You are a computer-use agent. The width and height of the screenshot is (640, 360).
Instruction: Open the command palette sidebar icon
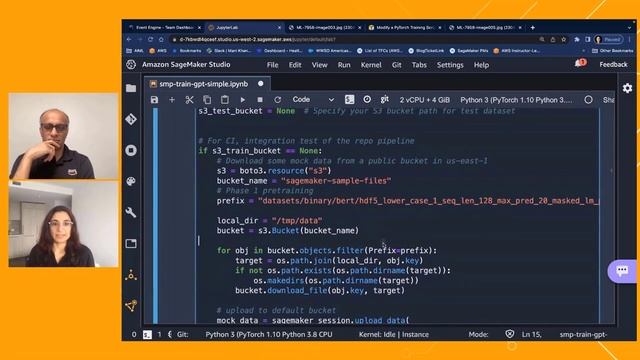[131, 181]
